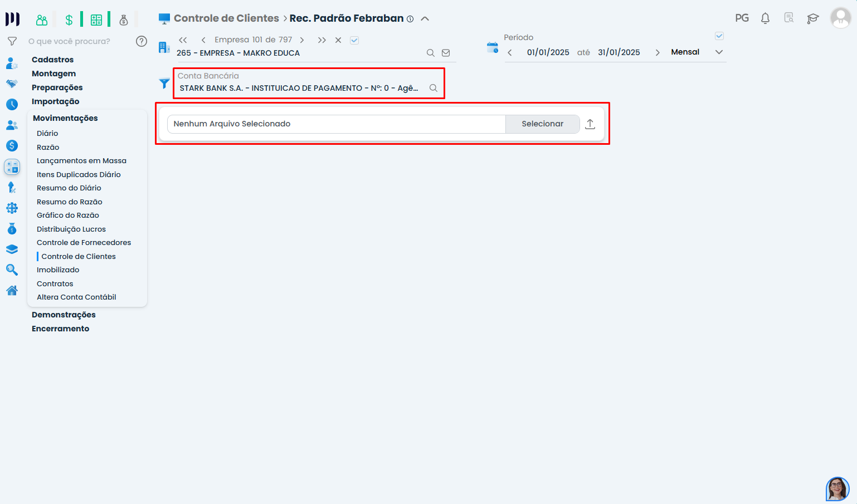This screenshot has height=504, width=857.
Task: Expand the Encerramento menu
Action: (x=60, y=329)
